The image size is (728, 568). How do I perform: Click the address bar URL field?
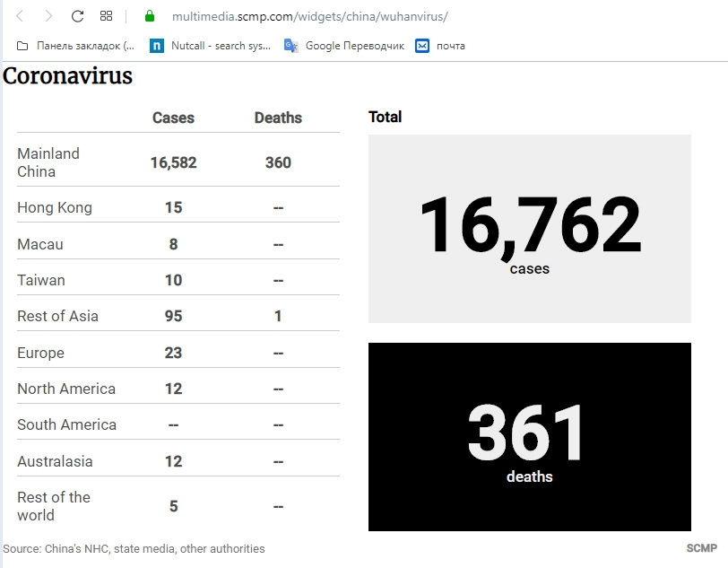coord(309,16)
